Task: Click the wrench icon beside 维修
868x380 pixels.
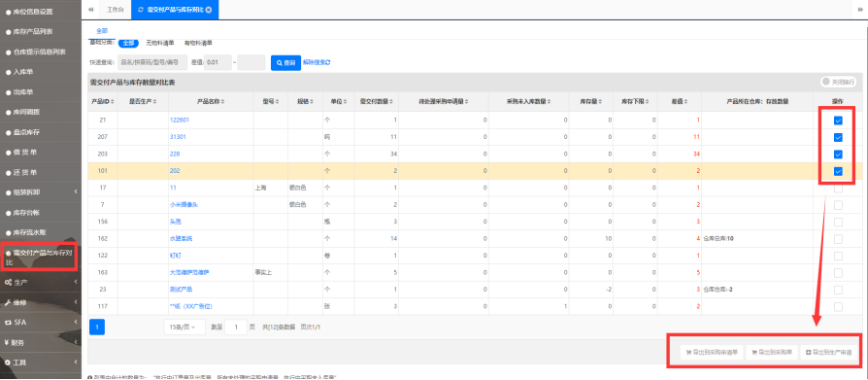Action: (9, 302)
